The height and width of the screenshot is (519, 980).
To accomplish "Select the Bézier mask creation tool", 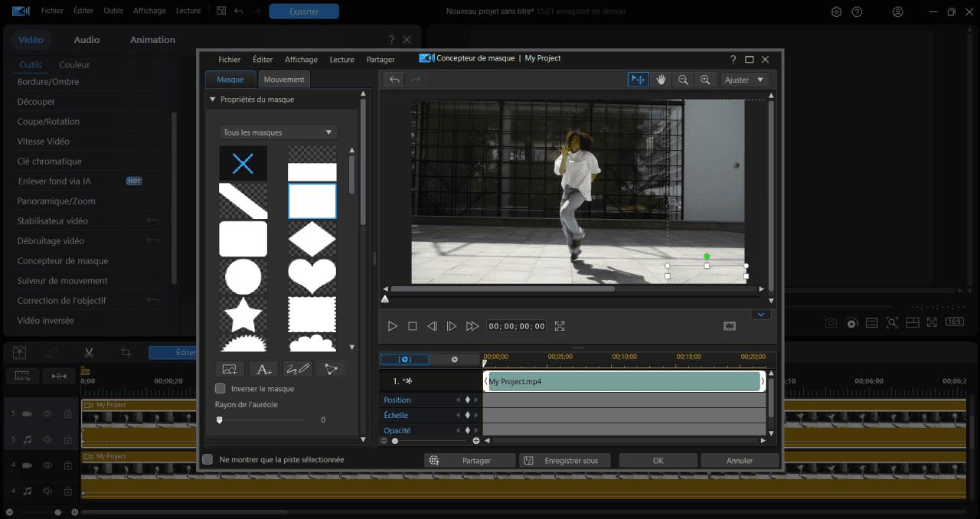I will 331,368.
